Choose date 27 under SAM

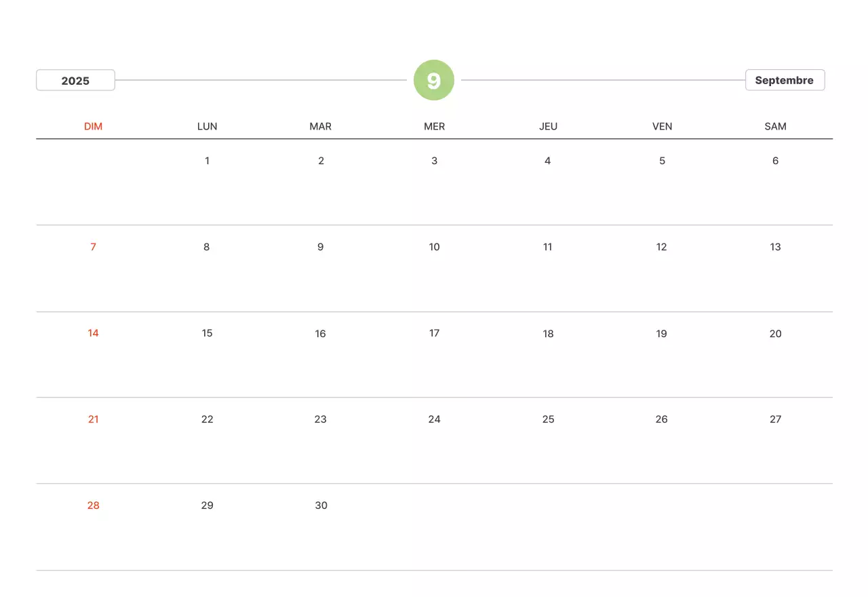[x=775, y=419]
